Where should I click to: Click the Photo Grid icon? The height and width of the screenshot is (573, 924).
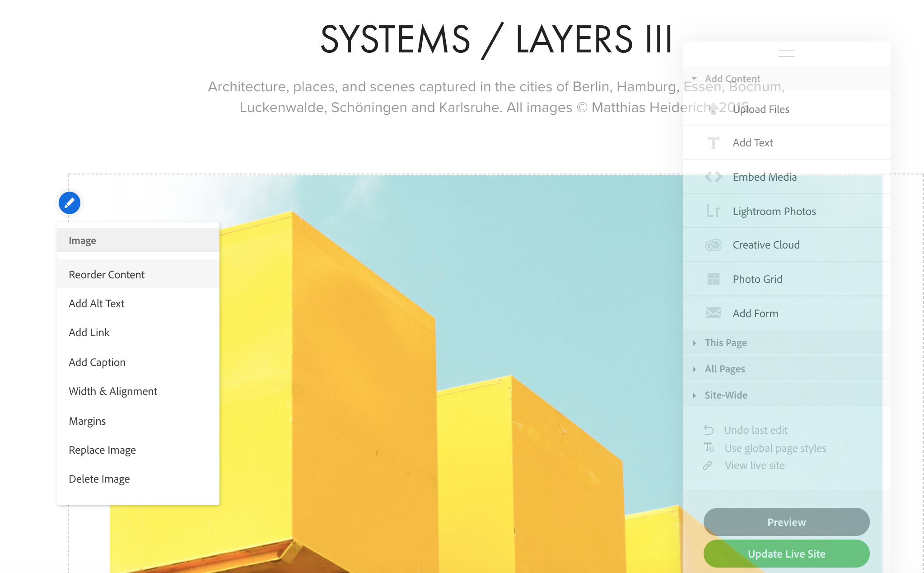point(713,279)
